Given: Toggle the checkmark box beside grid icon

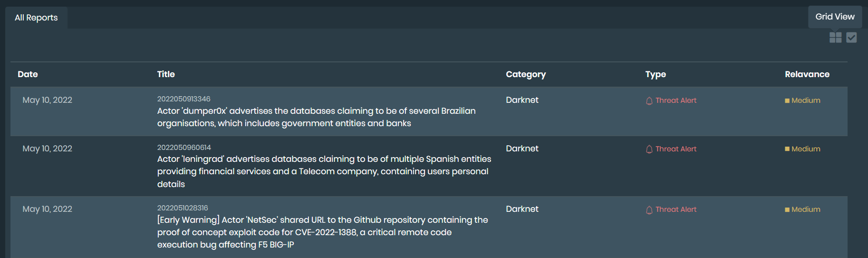Looking at the screenshot, I should (x=851, y=38).
